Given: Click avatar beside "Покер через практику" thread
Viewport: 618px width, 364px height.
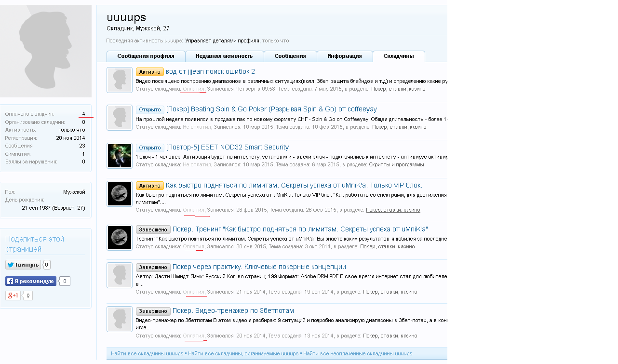Looking at the screenshot, I should coord(120,275).
